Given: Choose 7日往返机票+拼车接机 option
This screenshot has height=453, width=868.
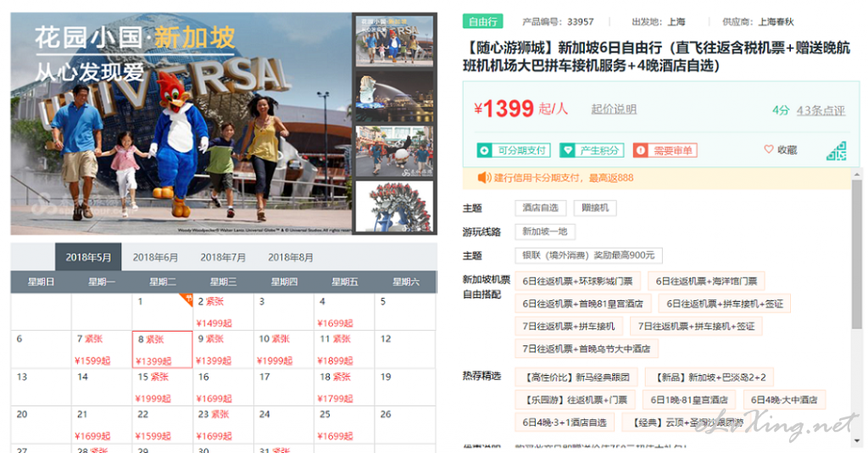Looking at the screenshot, I should (569, 327).
